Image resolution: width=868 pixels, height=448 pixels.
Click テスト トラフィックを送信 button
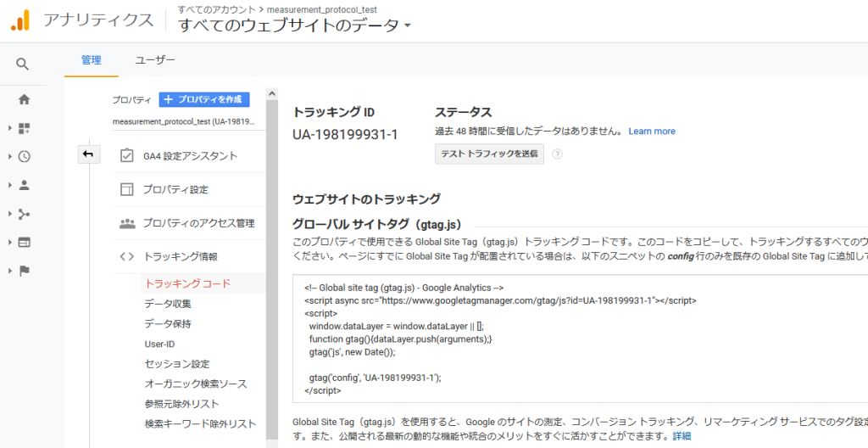click(x=489, y=154)
